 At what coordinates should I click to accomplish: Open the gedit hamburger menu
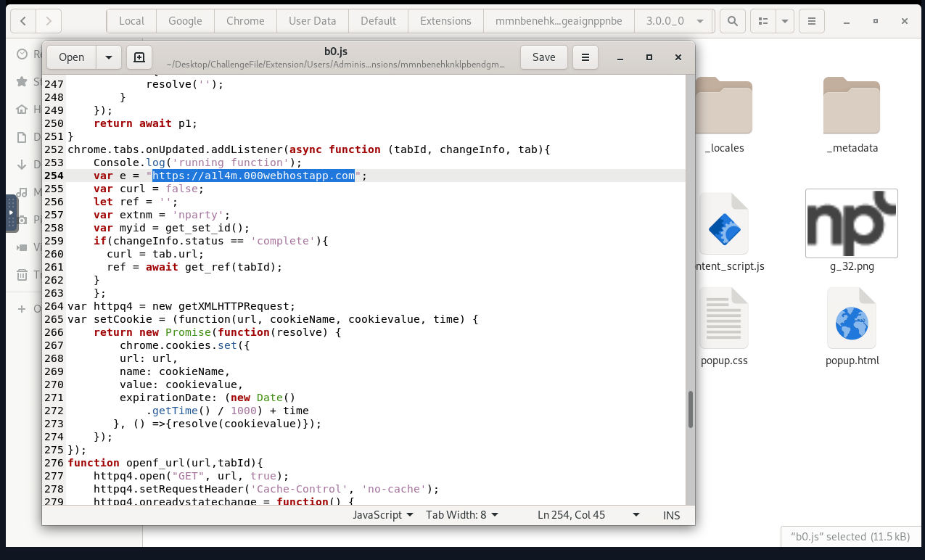click(585, 57)
